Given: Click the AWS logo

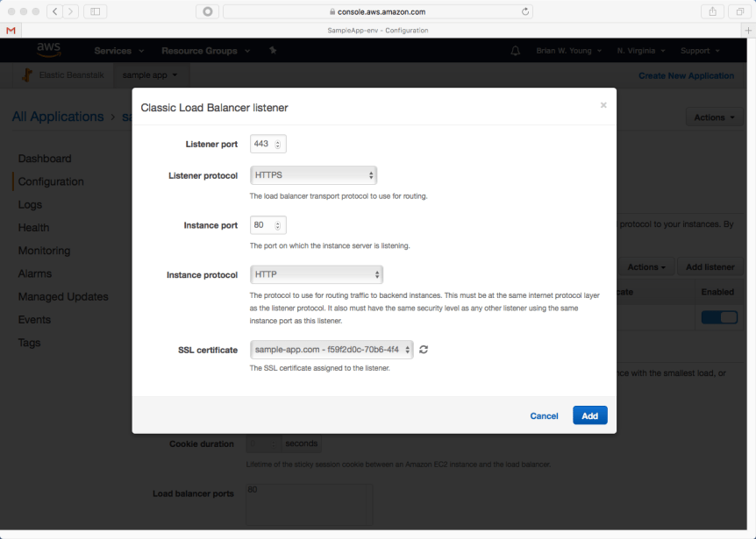Looking at the screenshot, I should point(48,50).
